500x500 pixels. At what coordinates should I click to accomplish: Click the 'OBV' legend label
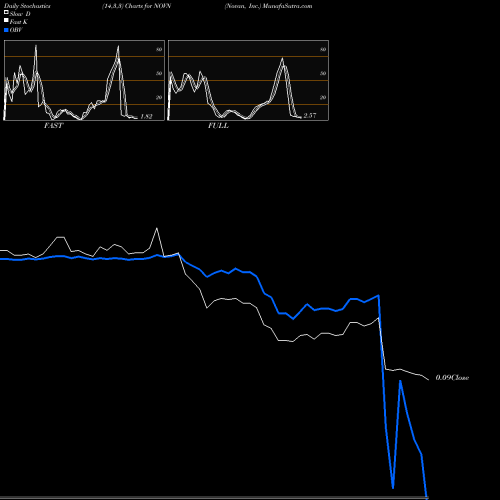16,30
